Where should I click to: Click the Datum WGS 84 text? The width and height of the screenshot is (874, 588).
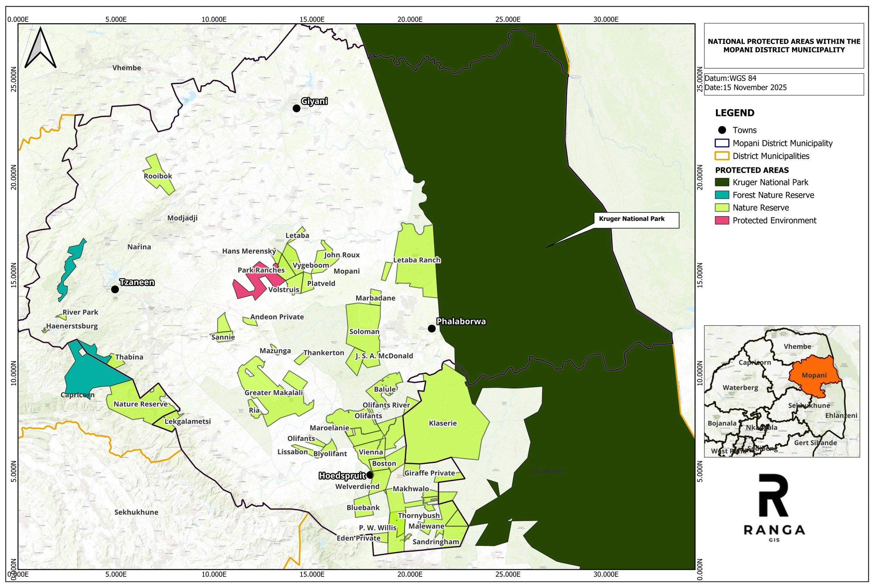click(730, 79)
